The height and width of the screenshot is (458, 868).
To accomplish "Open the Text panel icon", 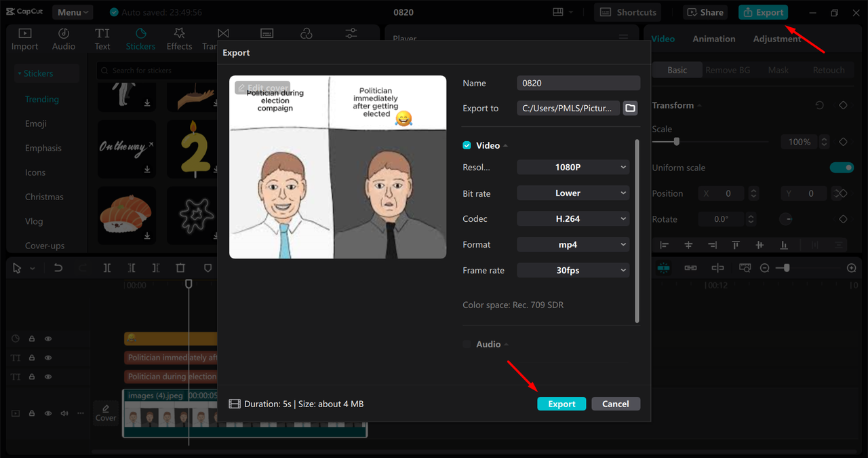I will click(102, 39).
